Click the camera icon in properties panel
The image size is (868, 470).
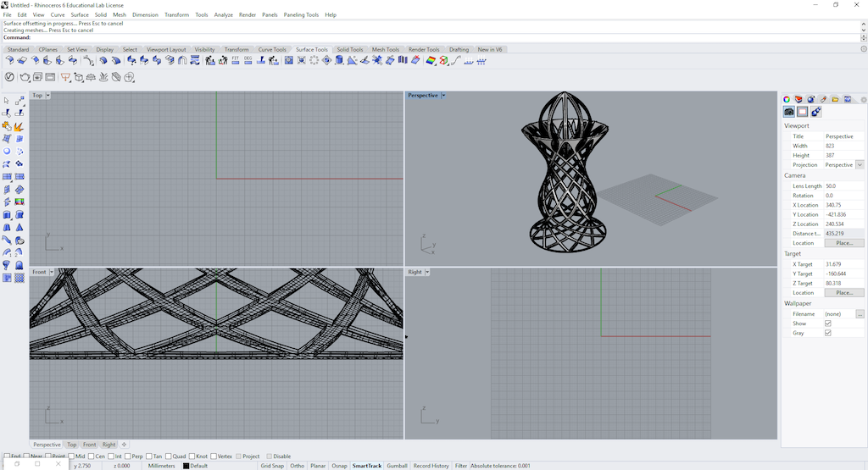click(x=789, y=112)
